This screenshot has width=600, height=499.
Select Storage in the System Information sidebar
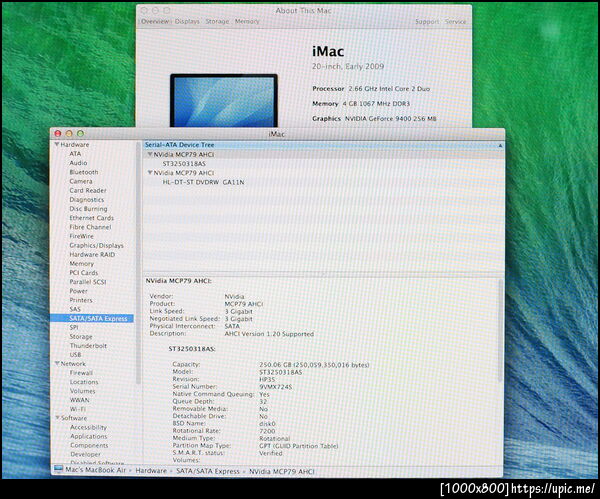pos(81,337)
